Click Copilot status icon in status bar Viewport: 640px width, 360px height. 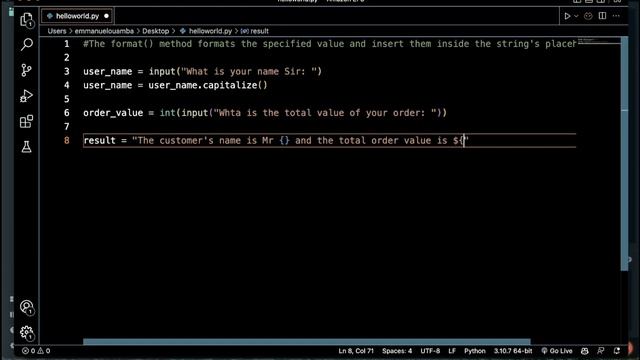pyautogui.click(x=585, y=351)
